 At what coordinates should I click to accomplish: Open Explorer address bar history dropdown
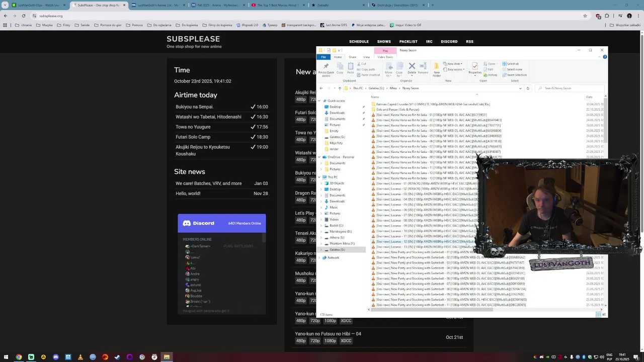coord(520,88)
